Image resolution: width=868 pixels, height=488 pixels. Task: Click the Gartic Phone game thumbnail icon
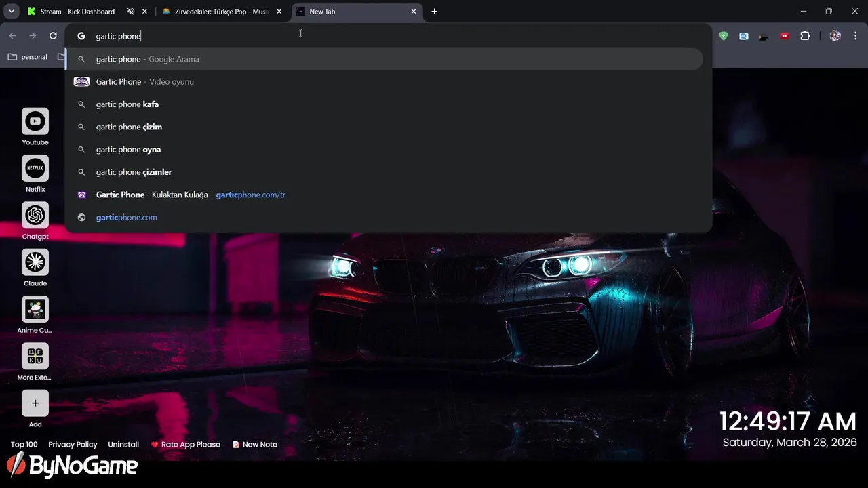(x=81, y=81)
